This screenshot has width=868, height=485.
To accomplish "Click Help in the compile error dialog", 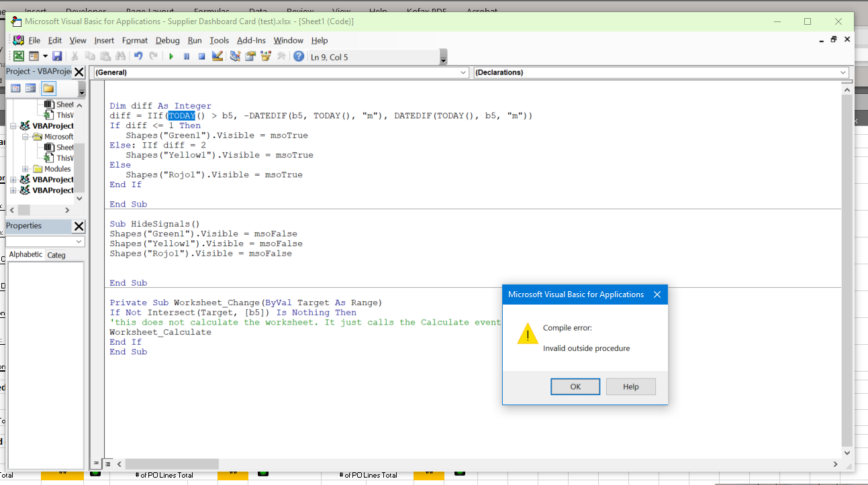I will click(x=630, y=386).
